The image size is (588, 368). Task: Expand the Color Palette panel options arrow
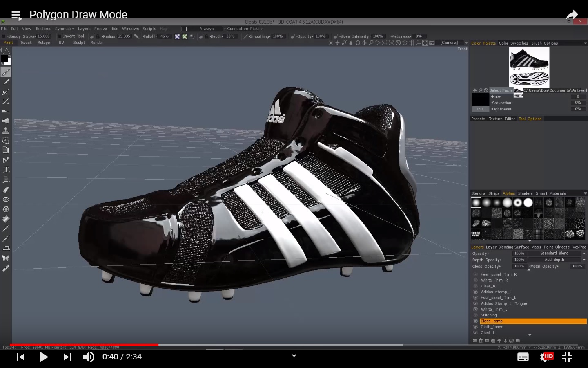tap(585, 43)
